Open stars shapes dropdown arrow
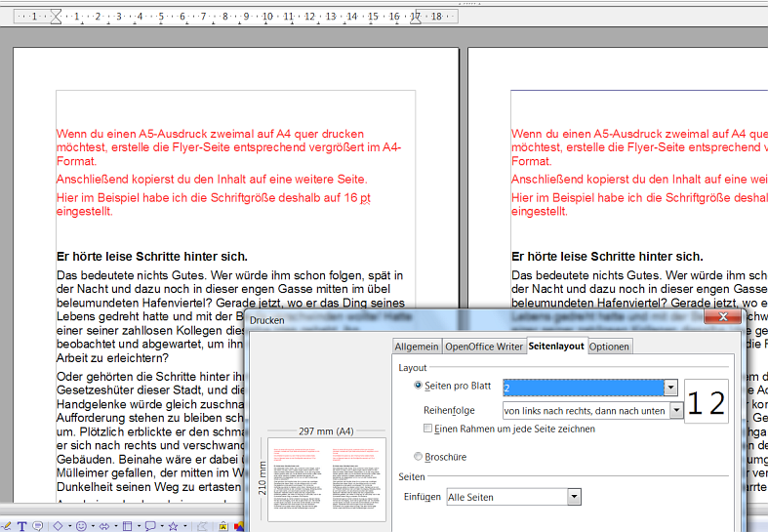This screenshot has width=768, height=532. click(184, 526)
